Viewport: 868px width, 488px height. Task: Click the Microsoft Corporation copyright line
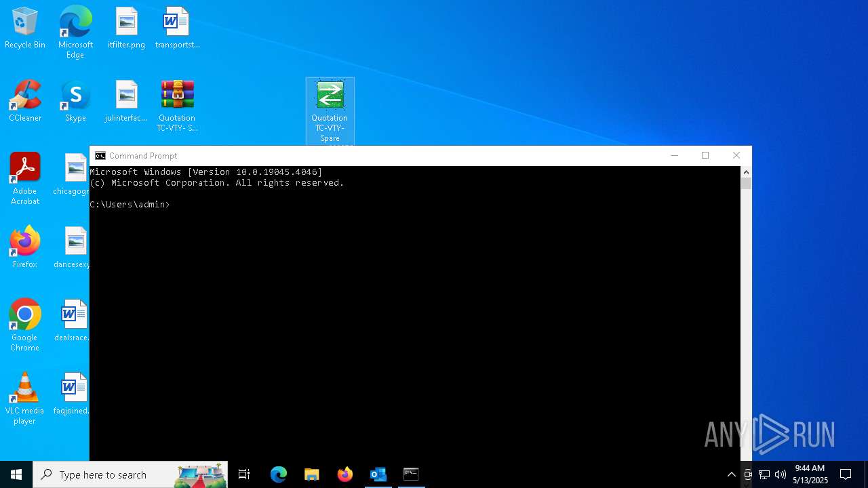[x=217, y=183]
